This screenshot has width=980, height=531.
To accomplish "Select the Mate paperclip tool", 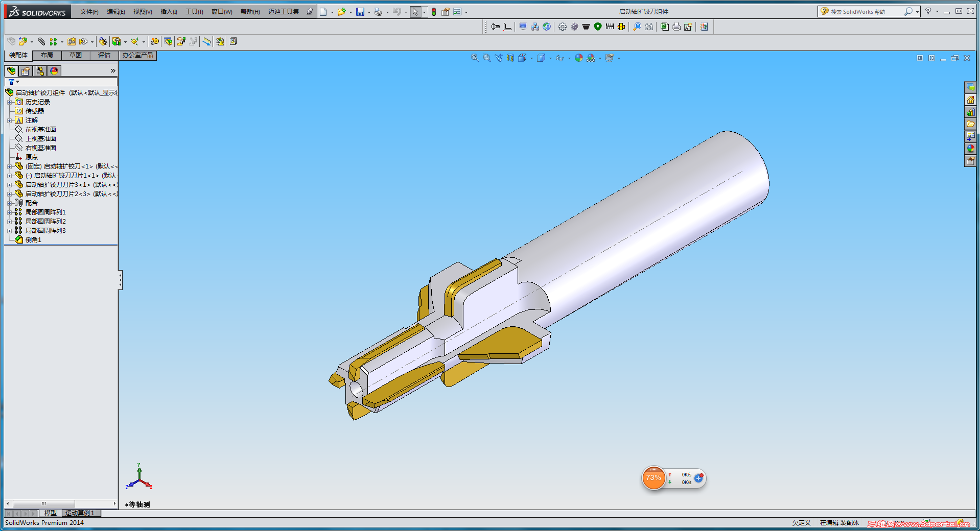I will 41,41.
